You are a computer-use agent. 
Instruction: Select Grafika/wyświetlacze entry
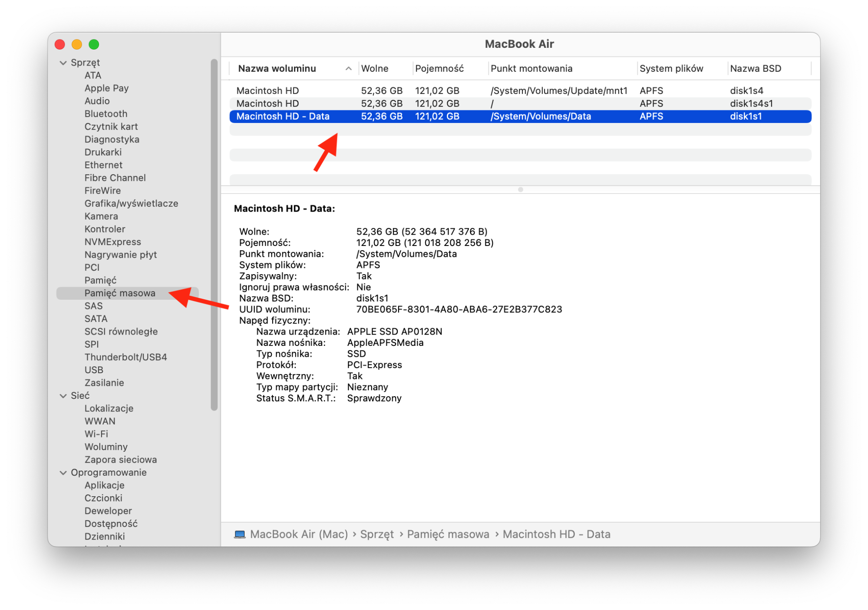(x=131, y=204)
